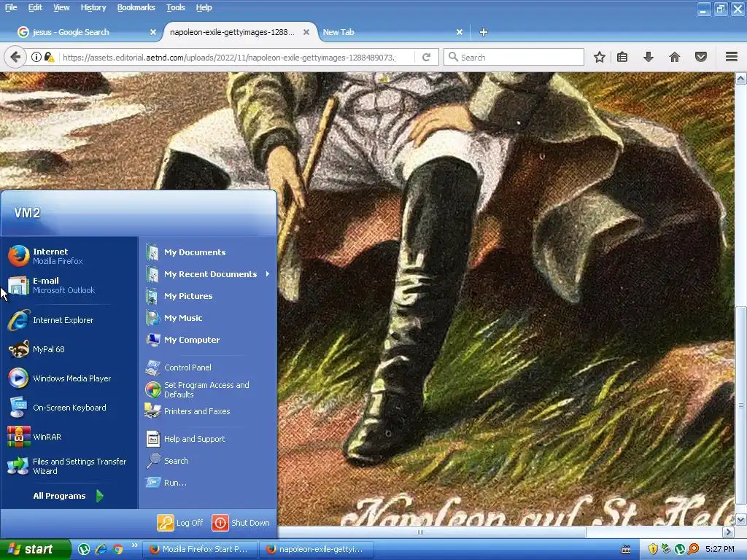Click the insecure connection lock warning icon
Screen dimensions: 747x560
tap(49, 57)
